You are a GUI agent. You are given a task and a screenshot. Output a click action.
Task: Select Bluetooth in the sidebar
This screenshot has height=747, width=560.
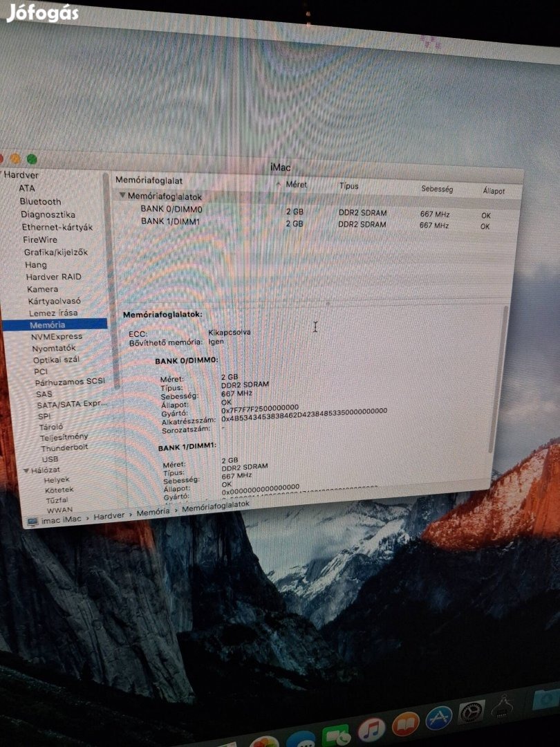coord(40,201)
